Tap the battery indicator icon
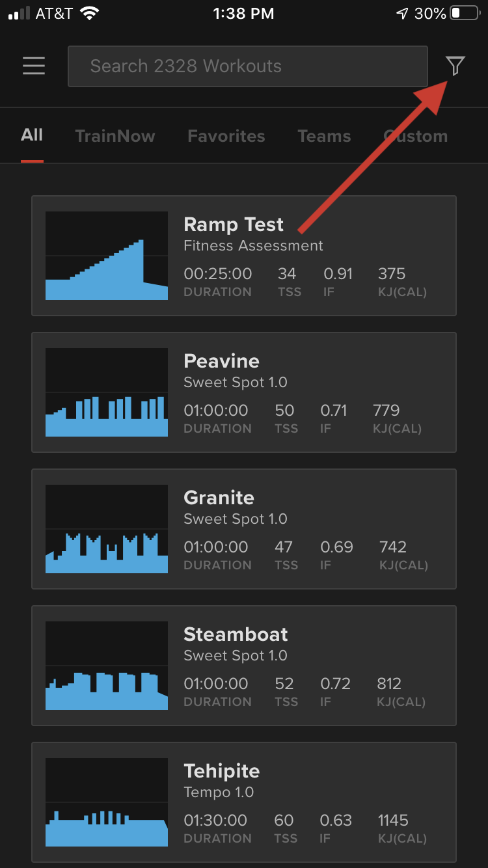This screenshot has width=488, height=868. click(465, 13)
